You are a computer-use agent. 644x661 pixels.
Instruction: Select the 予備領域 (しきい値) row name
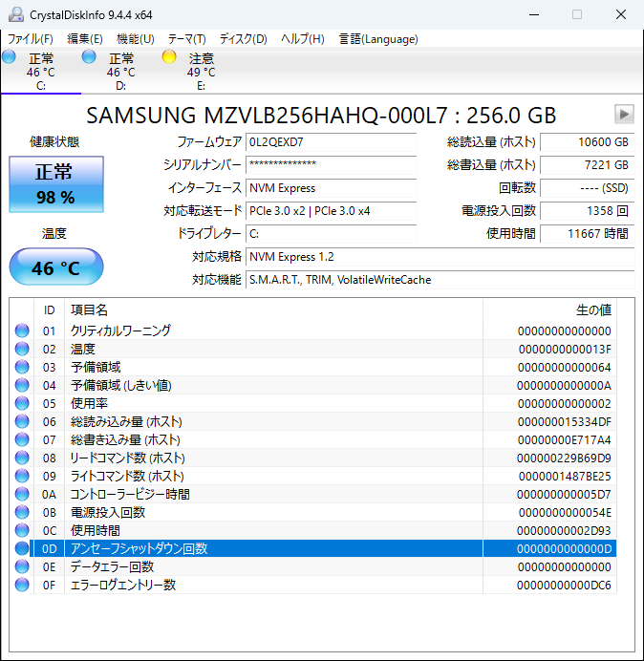pos(121,385)
